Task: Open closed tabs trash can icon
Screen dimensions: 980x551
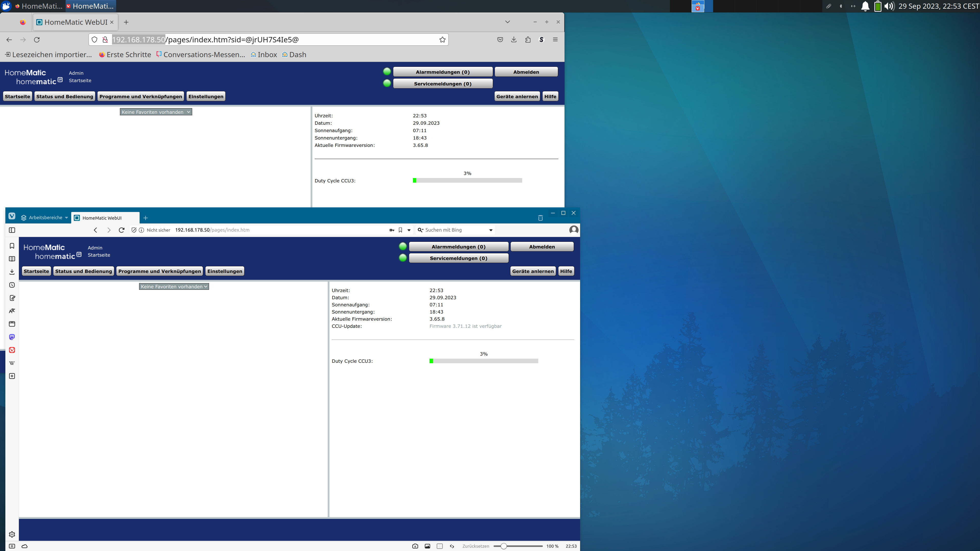Action: pyautogui.click(x=540, y=218)
